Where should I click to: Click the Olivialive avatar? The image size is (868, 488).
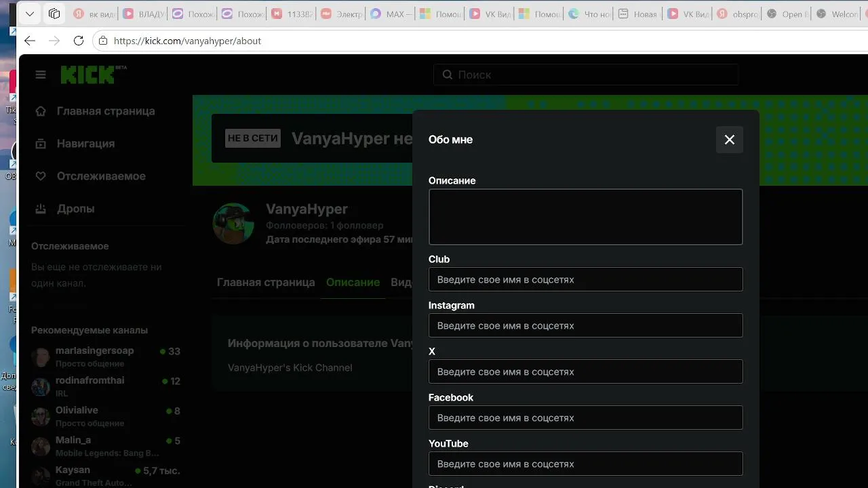click(x=41, y=417)
